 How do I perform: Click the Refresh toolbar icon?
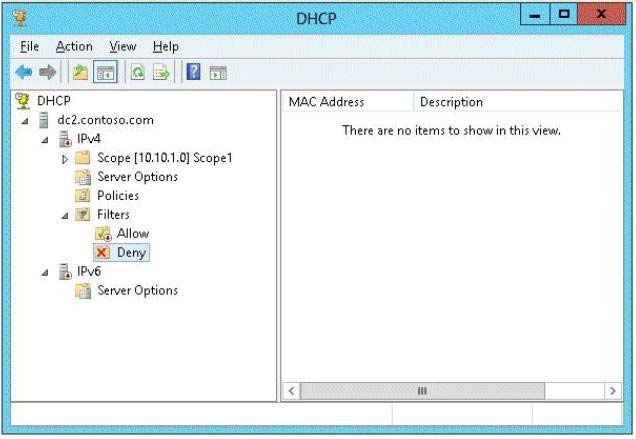138,72
